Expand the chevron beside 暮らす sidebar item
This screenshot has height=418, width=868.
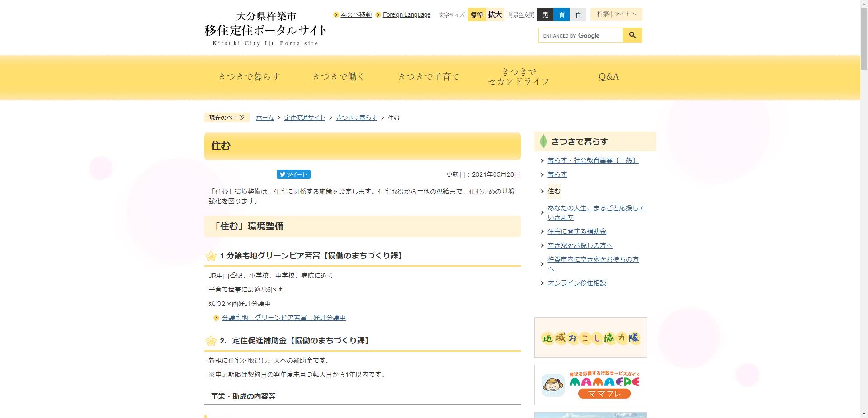pyautogui.click(x=542, y=174)
